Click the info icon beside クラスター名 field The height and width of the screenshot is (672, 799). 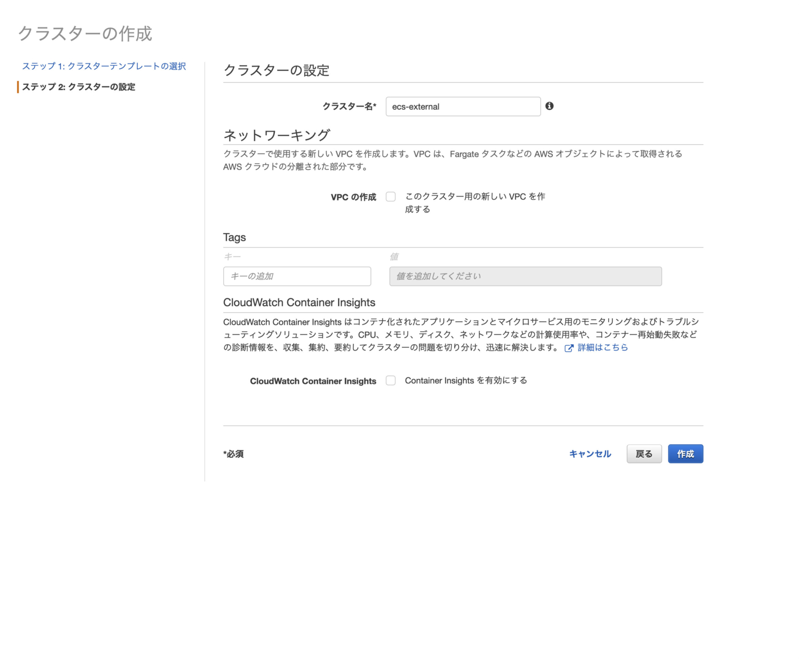[x=550, y=106]
